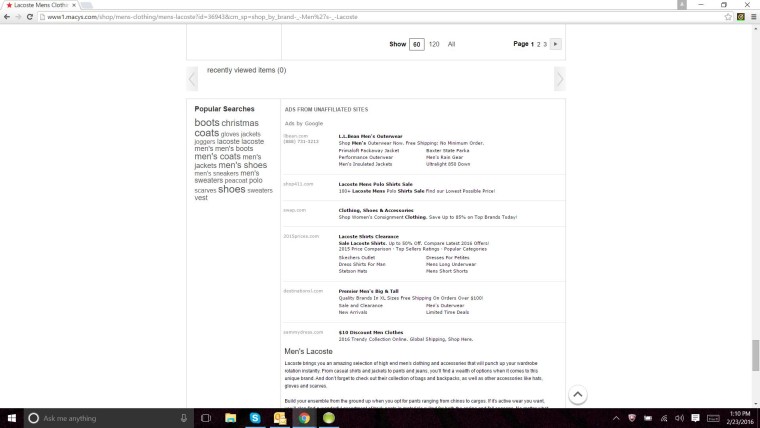The image size is (760, 428).
Task: Click 'men's sneakers' popular search
Action: click(x=217, y=174)
